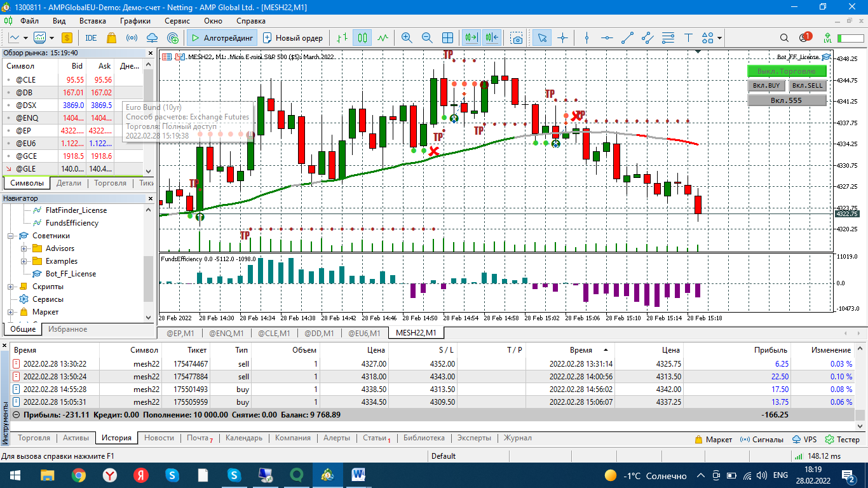868x488 pixels.
Task: Toggle the Алготрейдинг button
Action: pos(222,37)
